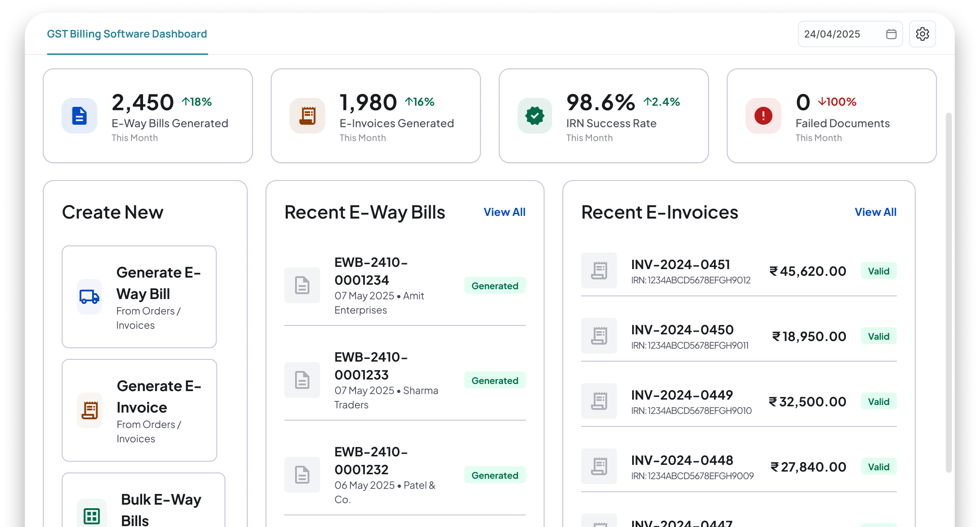Click the ↓100% Failed Documents change indicator
980x527 pixels.
837,102
